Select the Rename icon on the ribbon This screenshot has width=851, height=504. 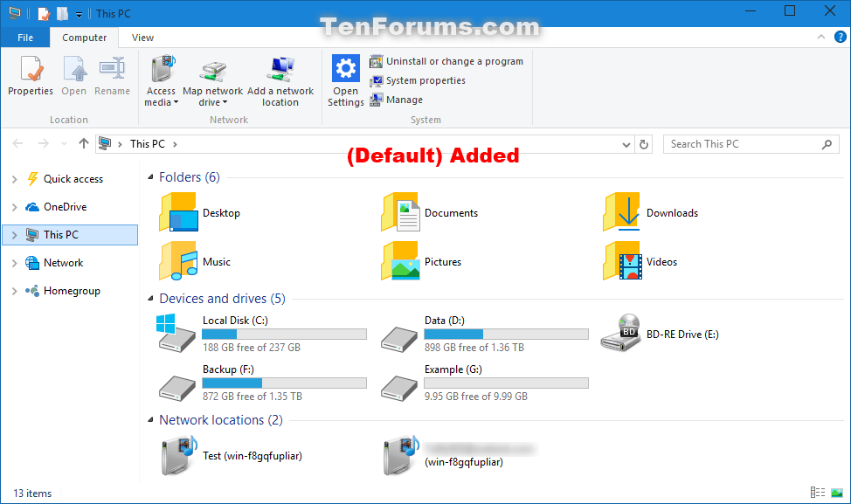pos(112,79)
